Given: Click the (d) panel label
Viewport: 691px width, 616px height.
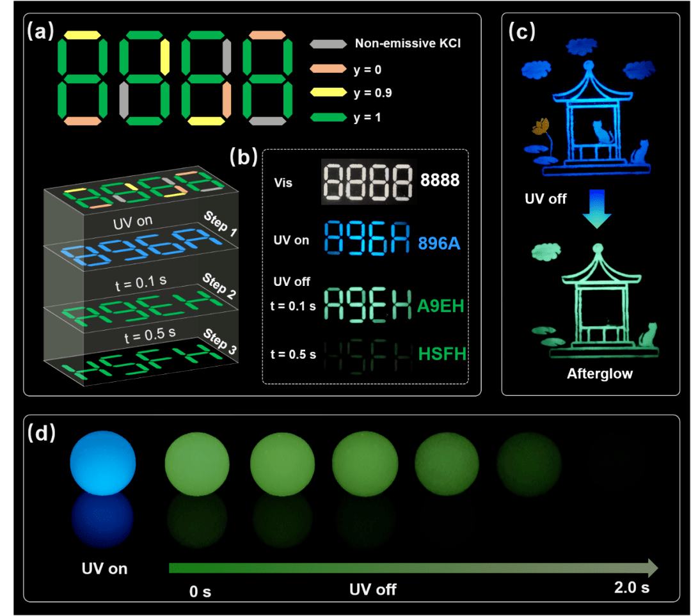Looking at the screenshot, I should point(40,433).
